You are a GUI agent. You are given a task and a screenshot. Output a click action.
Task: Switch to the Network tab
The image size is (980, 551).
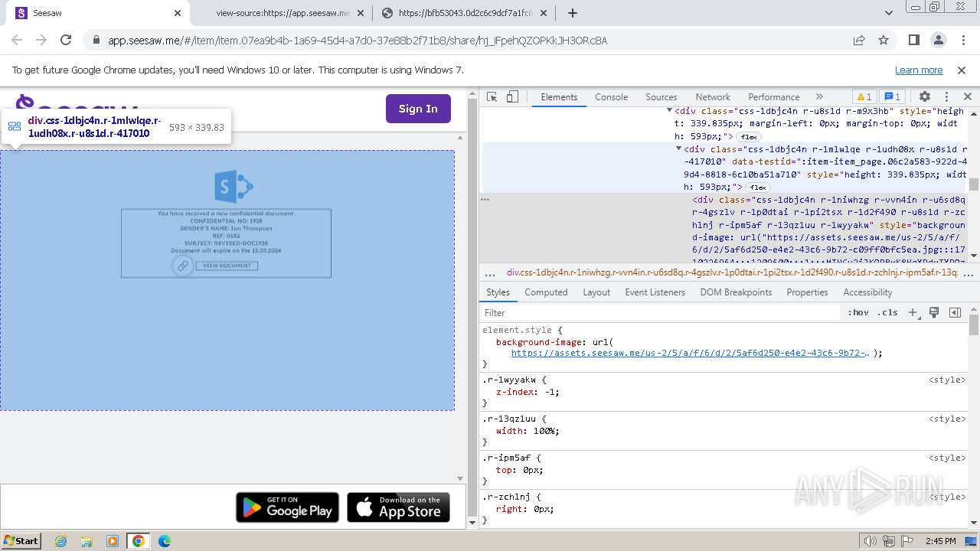[x=713, y=97]
